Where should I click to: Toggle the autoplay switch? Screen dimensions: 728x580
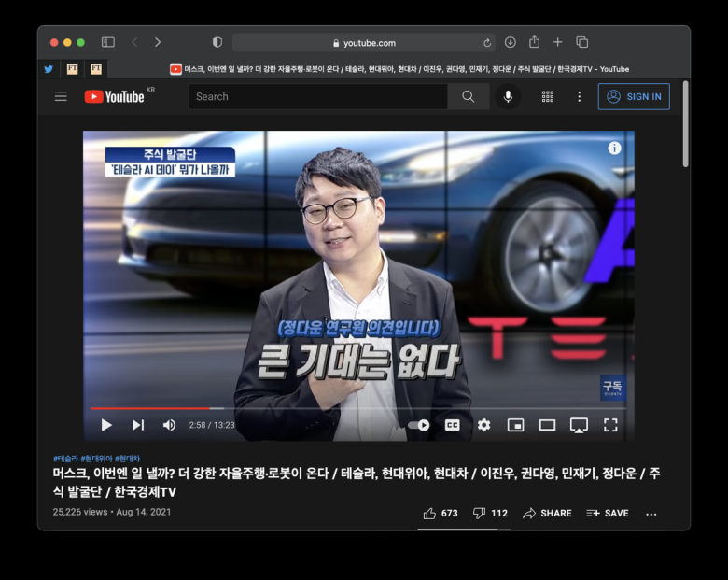point(419,425)
